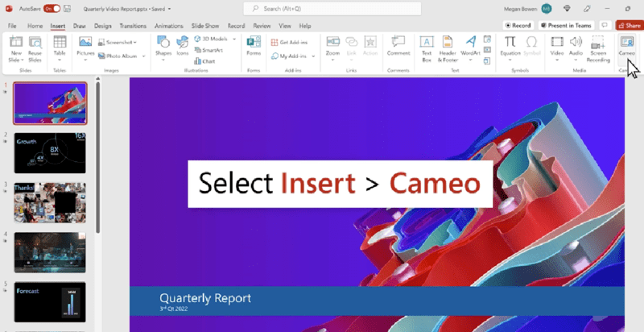644x332 pixels.
Task: Open the Photo Album dropdown
Action: 144,56
